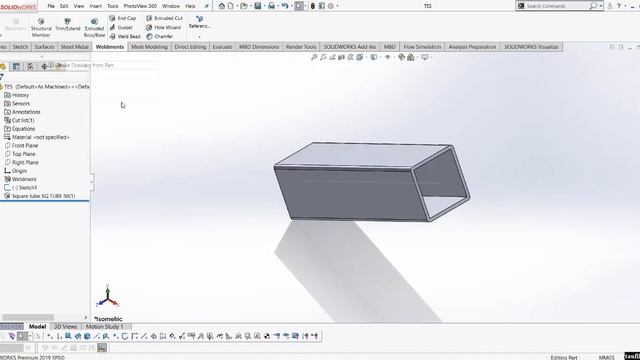
Task: Click the Open file icon
Action: click(x=244, y=6)
